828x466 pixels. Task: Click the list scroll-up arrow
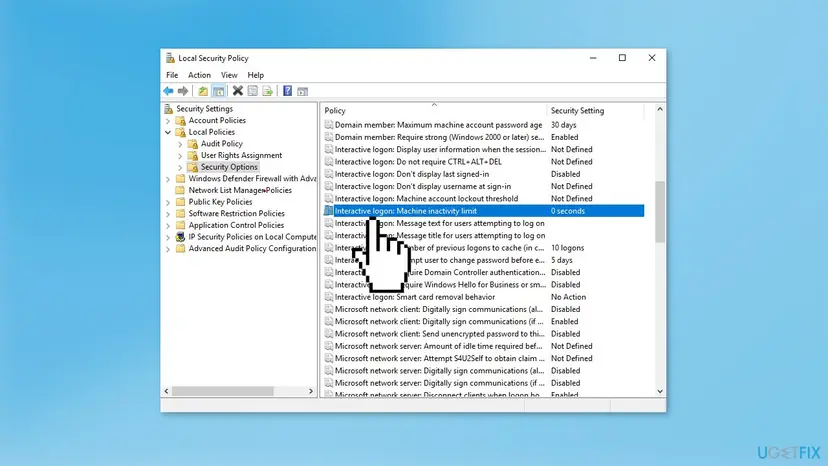coord(660,109)
